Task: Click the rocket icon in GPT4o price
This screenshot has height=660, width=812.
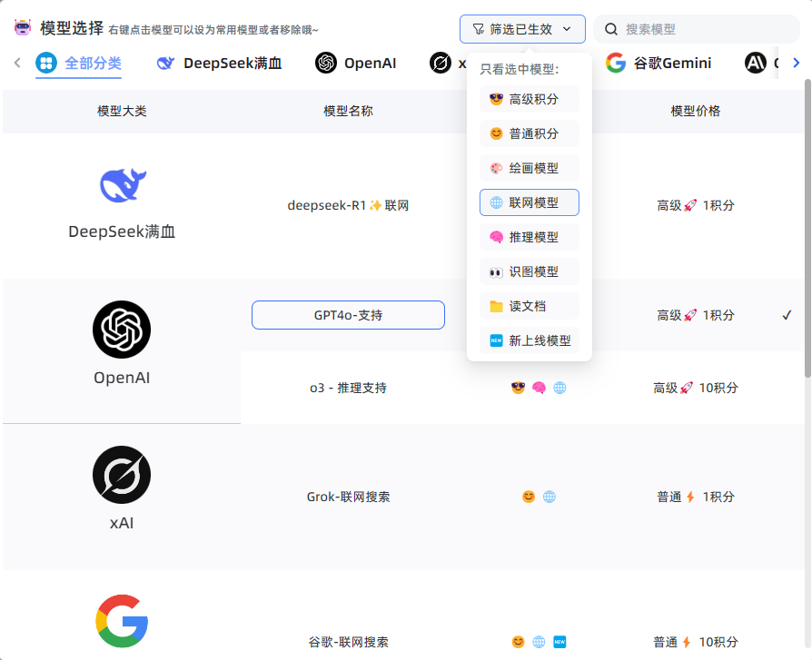Action: click(x=689, y=315)
